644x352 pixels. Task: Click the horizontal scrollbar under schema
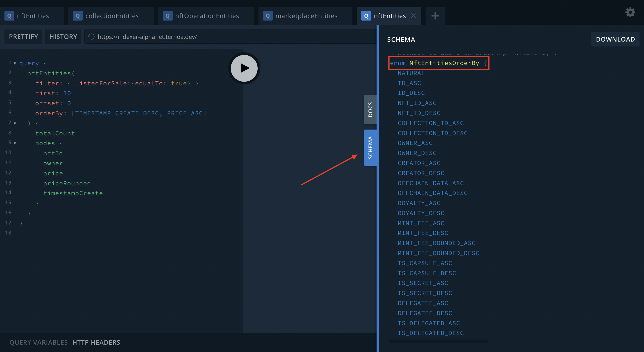(439, 341)
